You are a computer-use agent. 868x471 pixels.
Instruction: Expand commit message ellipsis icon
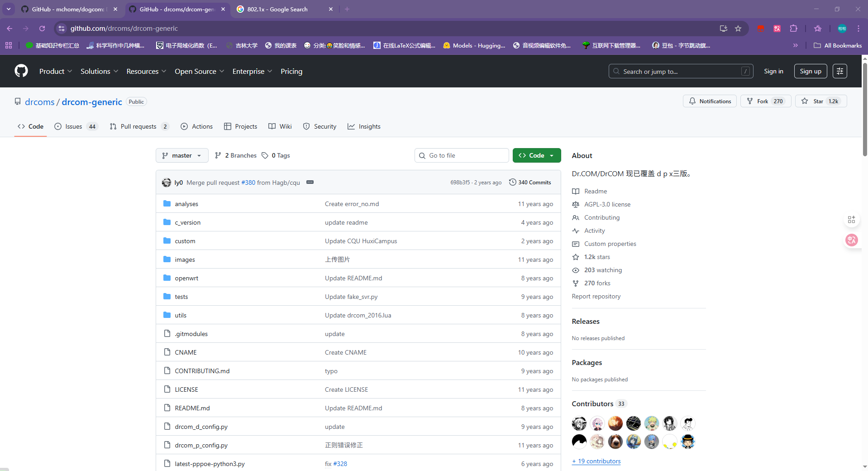310,182
